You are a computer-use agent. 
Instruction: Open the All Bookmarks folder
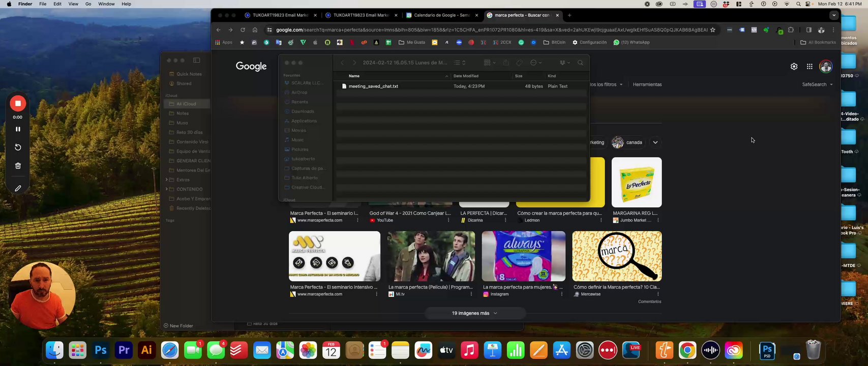tap(818, 42)
